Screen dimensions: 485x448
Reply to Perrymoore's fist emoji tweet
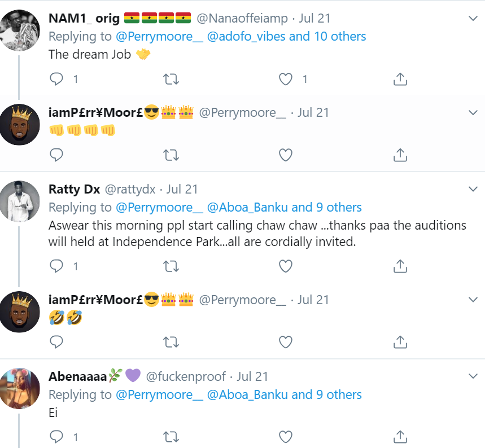56,154
